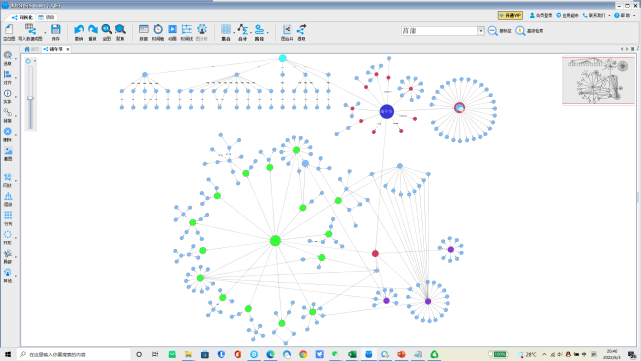The height and width of the screenshot is (361, 641).
Task: Click the entity info tool in left sidebar
Action: tap(7, 94)
